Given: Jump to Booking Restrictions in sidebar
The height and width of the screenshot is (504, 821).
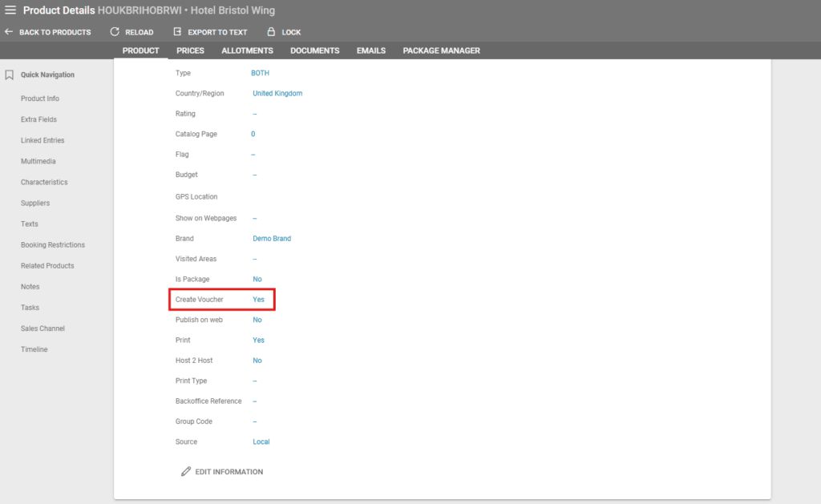Looking at the screenshot, I should 53,245.
